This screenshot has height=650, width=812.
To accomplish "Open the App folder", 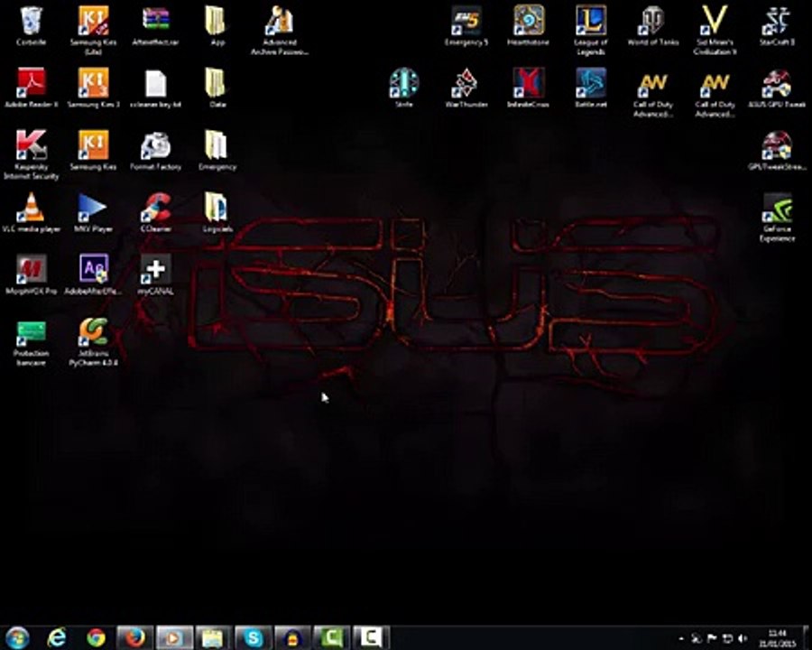I will [x=217, y=26].
